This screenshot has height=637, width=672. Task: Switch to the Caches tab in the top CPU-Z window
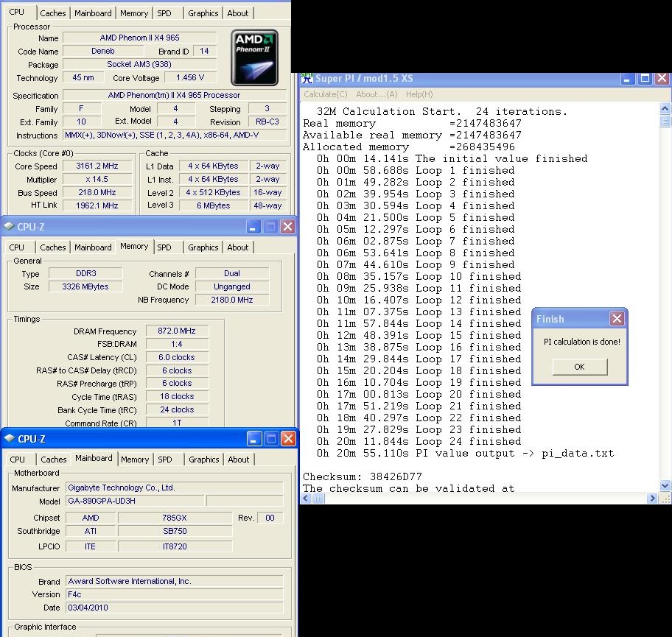(53, 13)
